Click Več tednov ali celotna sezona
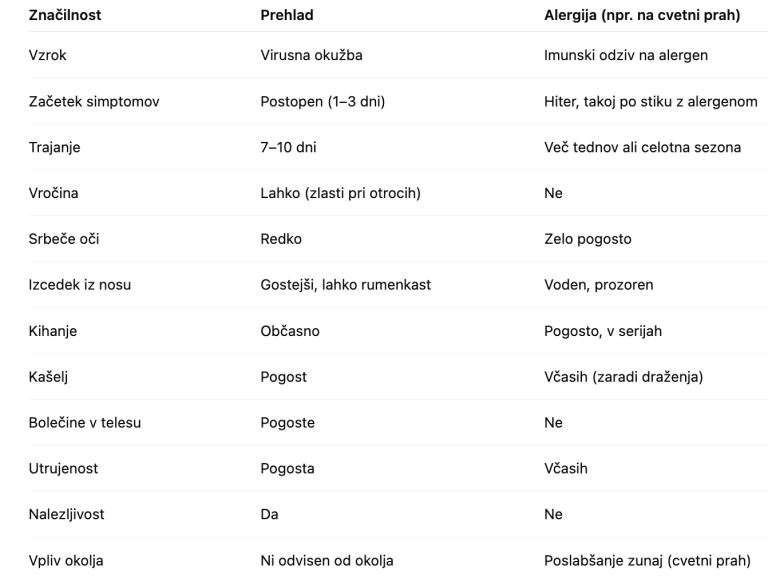The width and height of the screenshot is (768, 581). click(642, 148)
